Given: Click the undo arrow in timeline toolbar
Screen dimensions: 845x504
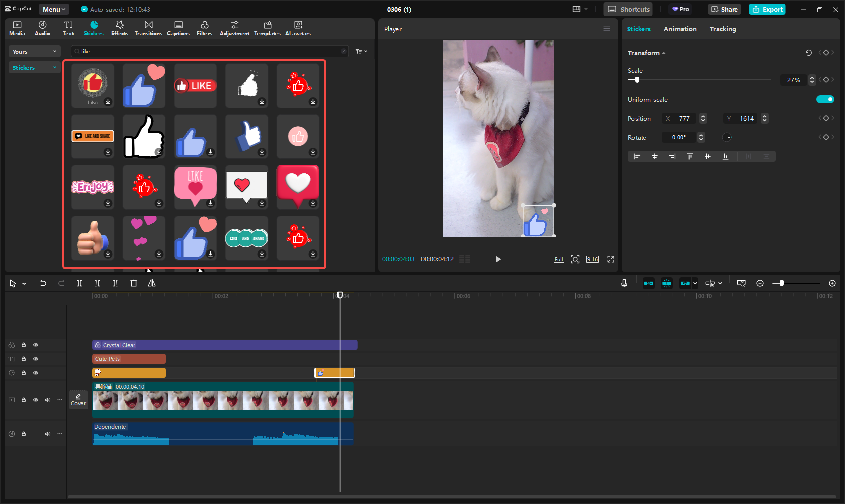Looking at the screenshot, I should pos(43,283).
